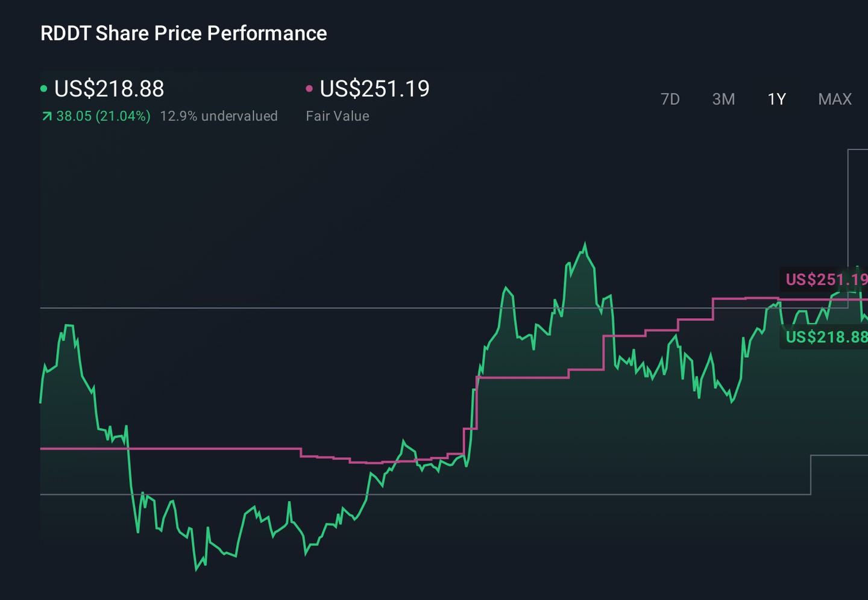868x600 pixels.
Task: Click the 12.9% undervalued text
Action: click(219, 116)
